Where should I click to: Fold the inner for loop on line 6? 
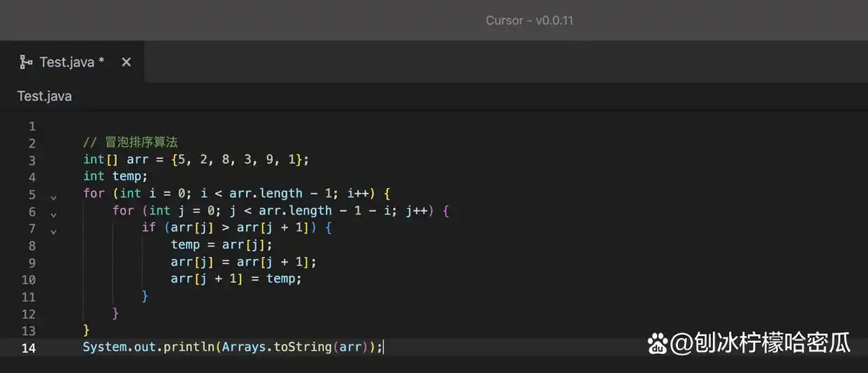pos(53,212)
